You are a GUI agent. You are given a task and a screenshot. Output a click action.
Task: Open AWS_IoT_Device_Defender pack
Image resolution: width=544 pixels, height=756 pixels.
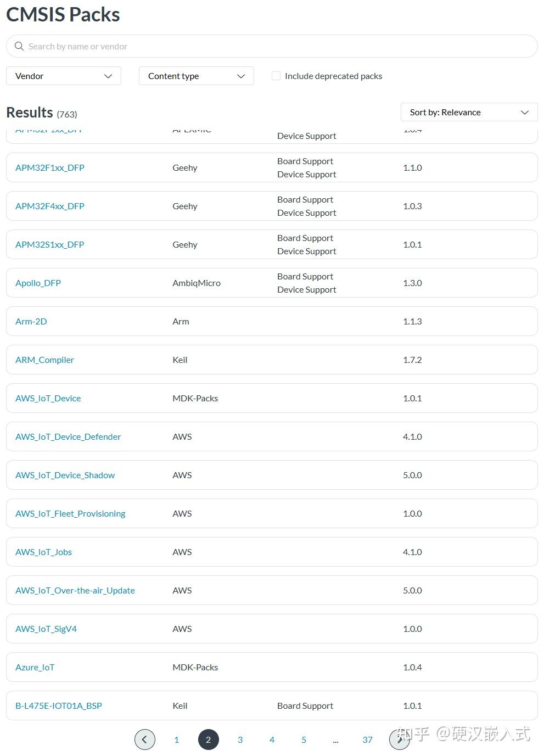pos(68,436)
